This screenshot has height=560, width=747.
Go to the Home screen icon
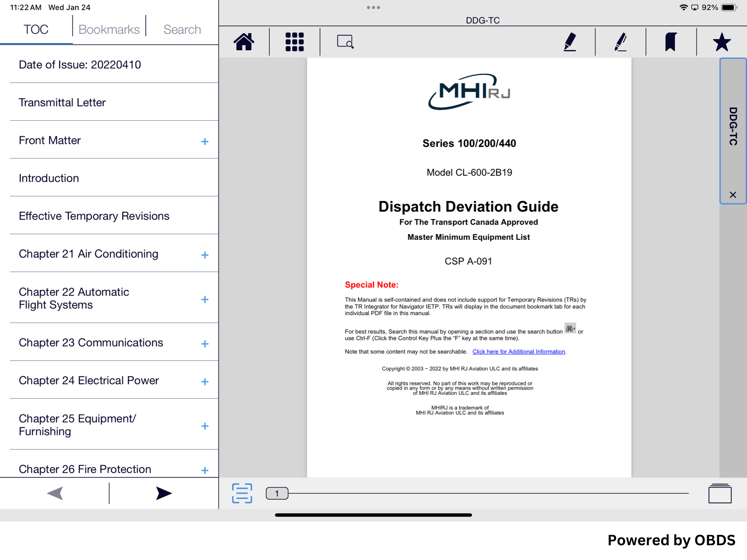[243, 42]
